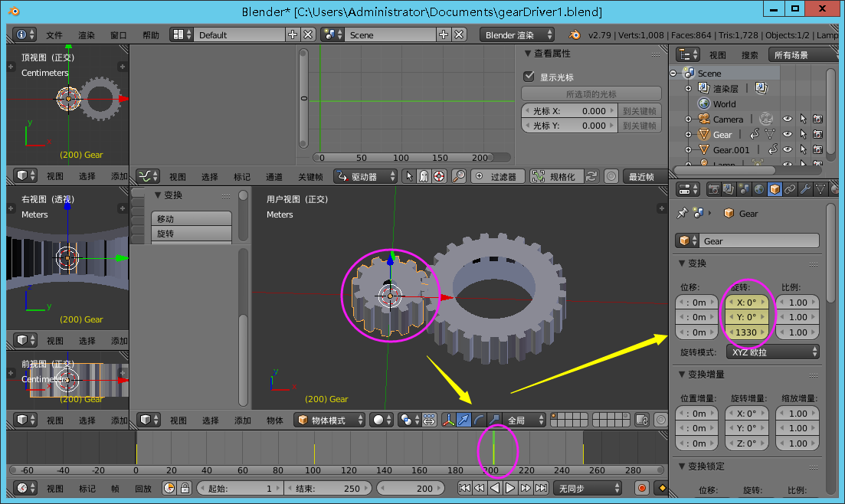Viewport: 845px width, 504px height.
Task: Open the Object Data tab (triangle mesh icon)
Action: [820, 189]
